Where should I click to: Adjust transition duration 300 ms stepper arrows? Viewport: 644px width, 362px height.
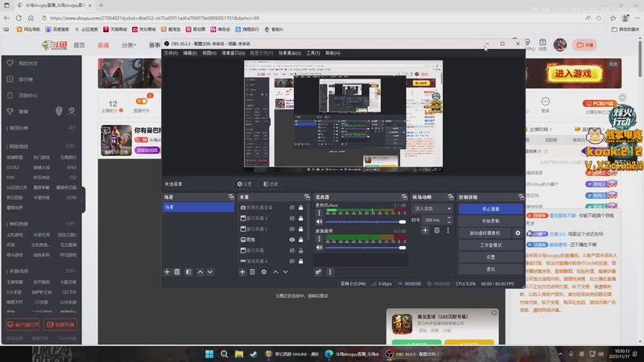[449, 220]
